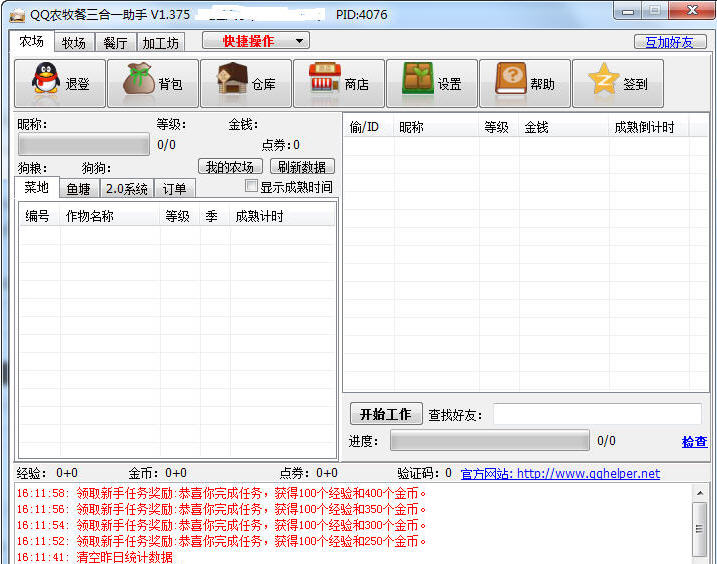Sort by 作物名称 column header

(110, 216)
